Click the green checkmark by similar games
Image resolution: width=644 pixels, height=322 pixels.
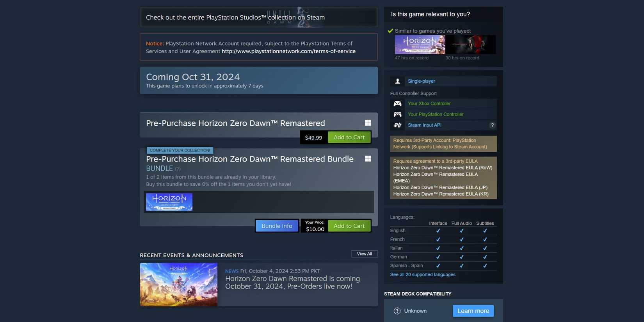[390, 31]
